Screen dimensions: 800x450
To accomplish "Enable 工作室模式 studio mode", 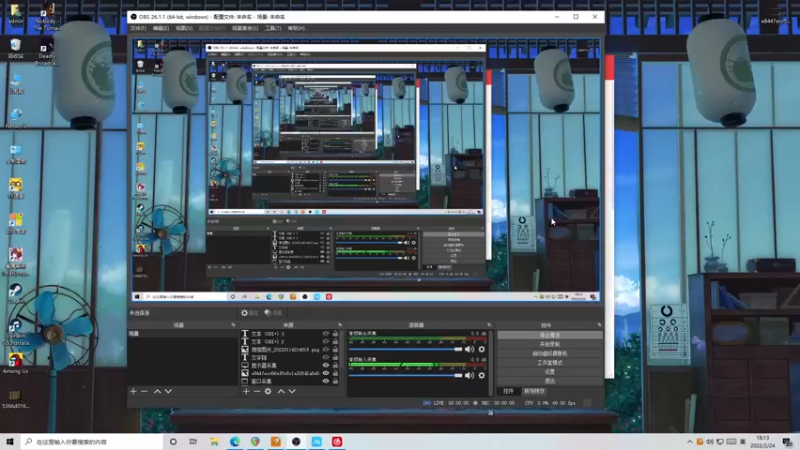I will click(549, 363).
